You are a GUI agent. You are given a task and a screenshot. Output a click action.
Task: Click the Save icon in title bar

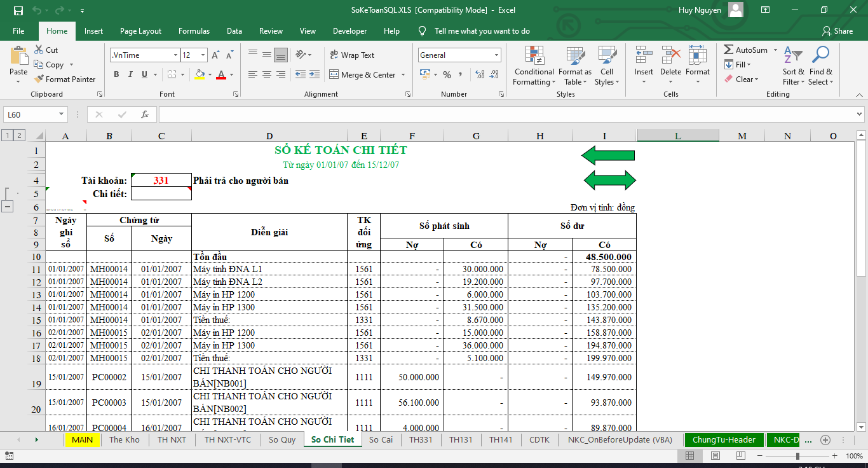coord(18,10)
